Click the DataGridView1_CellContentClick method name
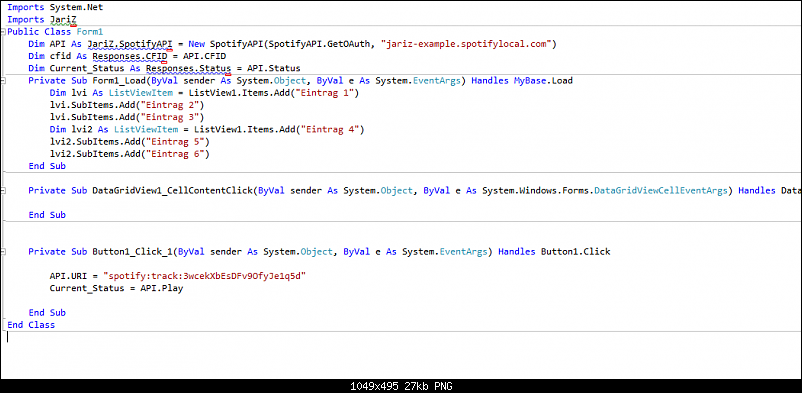The width and height of the screenshot is (802, 393). point(173,191)
